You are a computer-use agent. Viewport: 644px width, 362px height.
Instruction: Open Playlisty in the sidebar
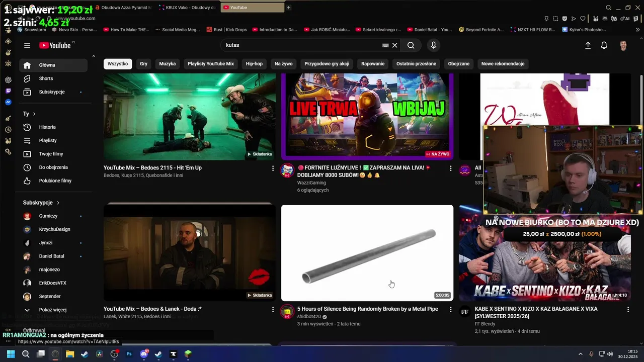click(53, 141)
